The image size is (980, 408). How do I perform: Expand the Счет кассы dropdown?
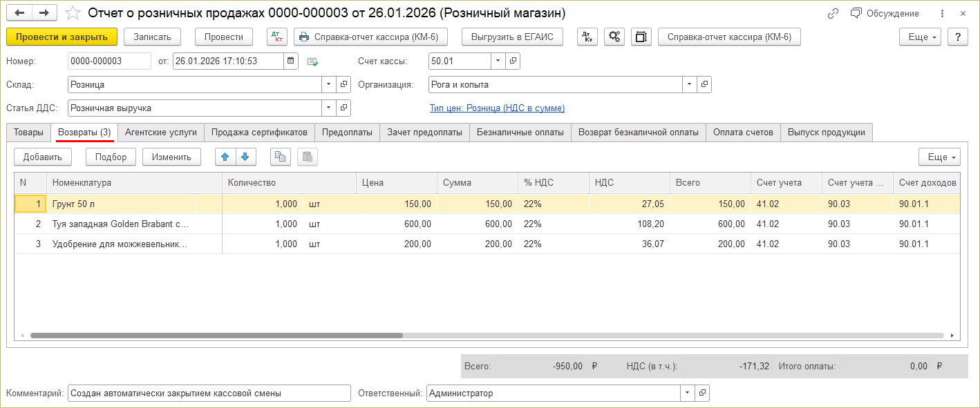point(498,61)
